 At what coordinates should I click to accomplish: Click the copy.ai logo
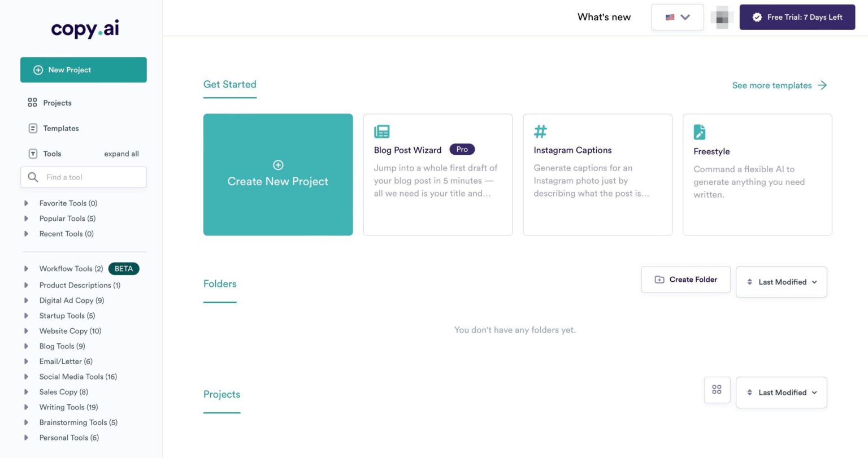pos(85,28)
